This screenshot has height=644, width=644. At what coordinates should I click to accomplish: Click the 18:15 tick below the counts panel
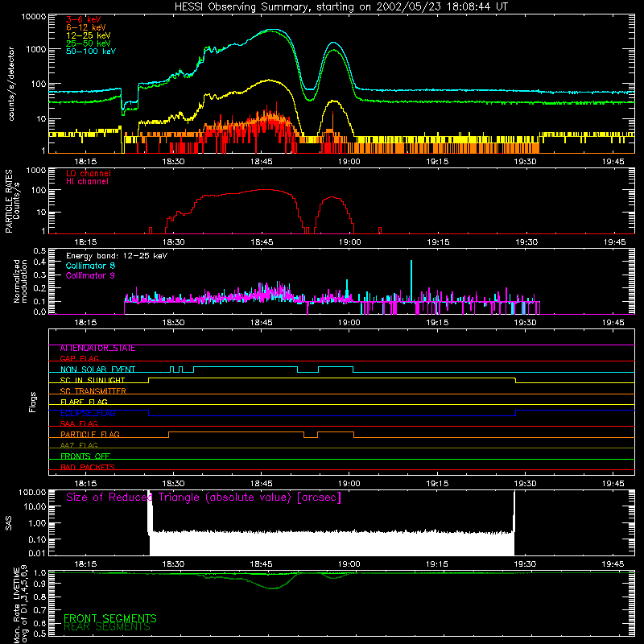pyautogui.click(x=85, y=162)
